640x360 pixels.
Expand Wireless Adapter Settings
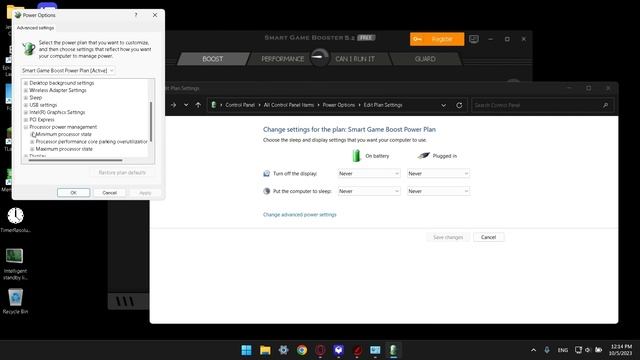pos(26,90)
